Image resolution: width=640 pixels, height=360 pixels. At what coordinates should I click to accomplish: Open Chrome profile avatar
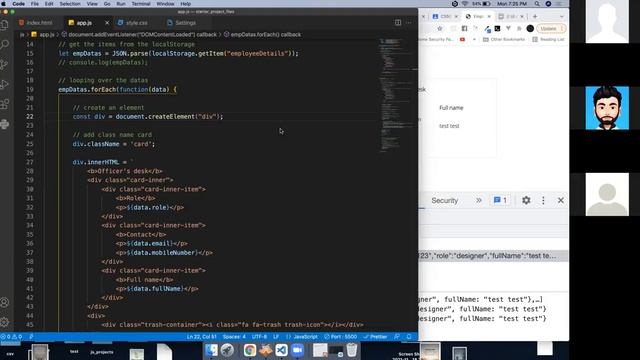point(530,29)
